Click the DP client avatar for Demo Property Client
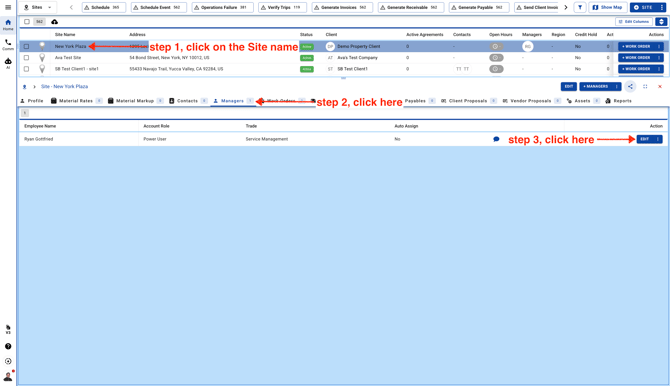The image size is (670, 386). click(330, 46)
